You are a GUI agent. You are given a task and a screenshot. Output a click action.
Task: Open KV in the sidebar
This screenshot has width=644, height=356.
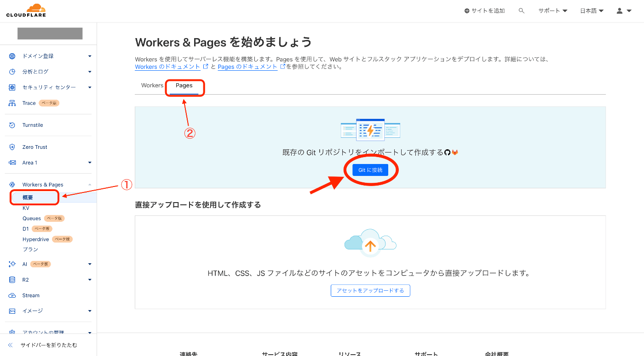[26, 208]
